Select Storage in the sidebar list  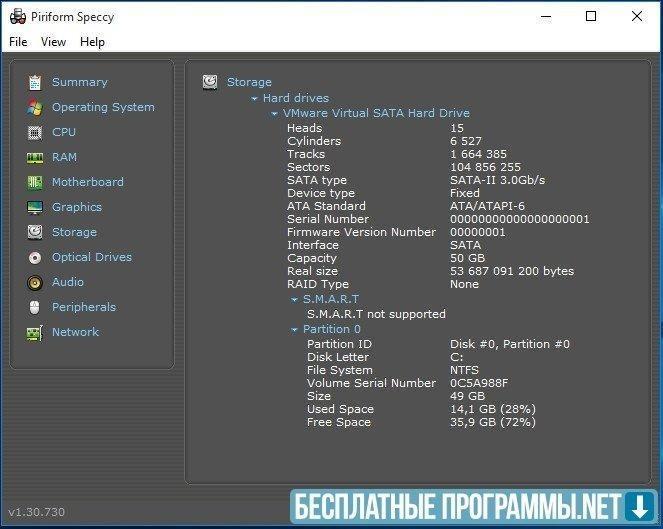pos(74,232)
